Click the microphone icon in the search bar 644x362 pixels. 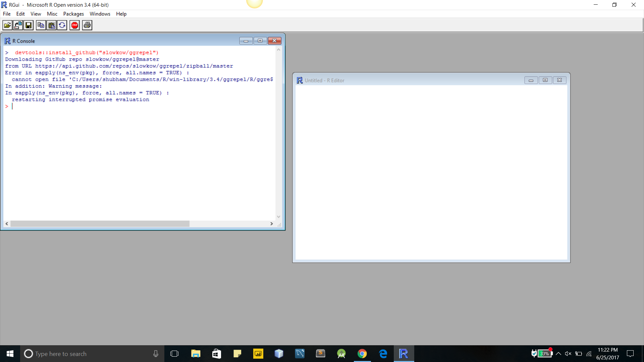[155, 354]
